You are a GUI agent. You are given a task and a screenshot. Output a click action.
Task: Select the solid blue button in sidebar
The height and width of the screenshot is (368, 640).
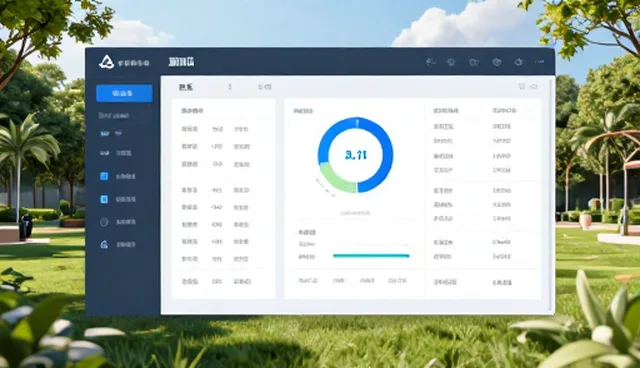(124, 93)
